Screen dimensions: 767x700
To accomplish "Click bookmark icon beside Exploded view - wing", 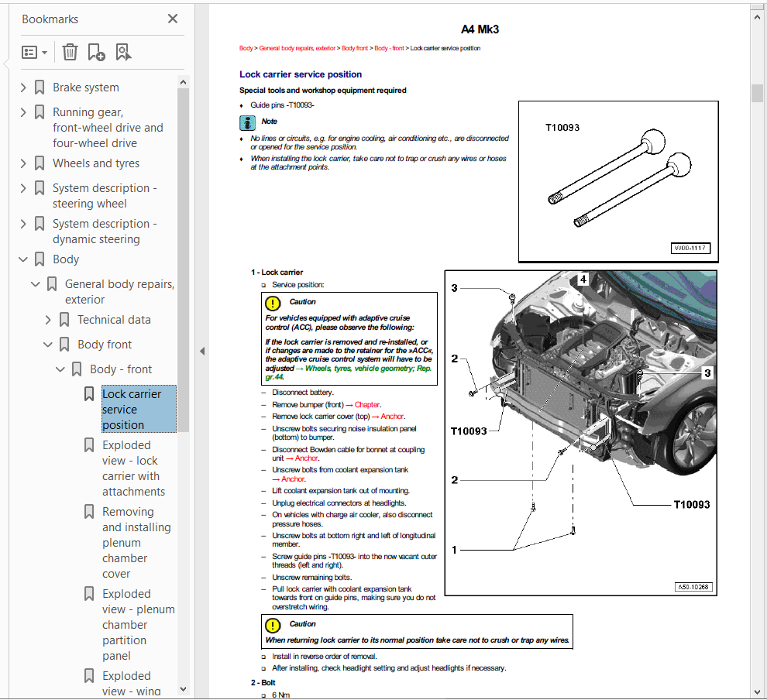I will coord(89,676).
